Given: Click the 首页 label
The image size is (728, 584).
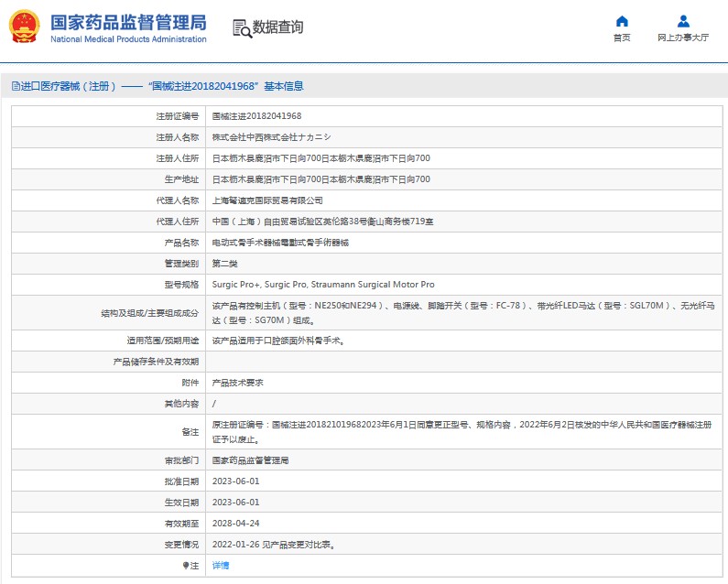Looking at the screenshot, I should 622,38.
